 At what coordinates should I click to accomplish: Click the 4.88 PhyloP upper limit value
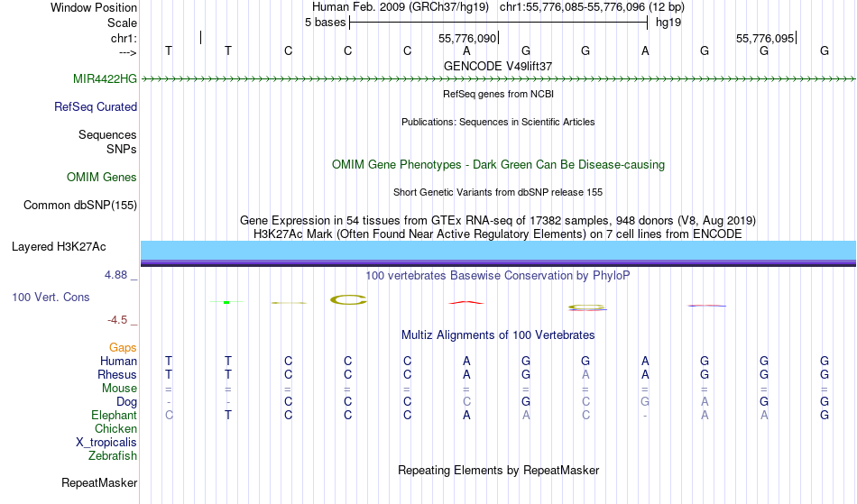115,275
